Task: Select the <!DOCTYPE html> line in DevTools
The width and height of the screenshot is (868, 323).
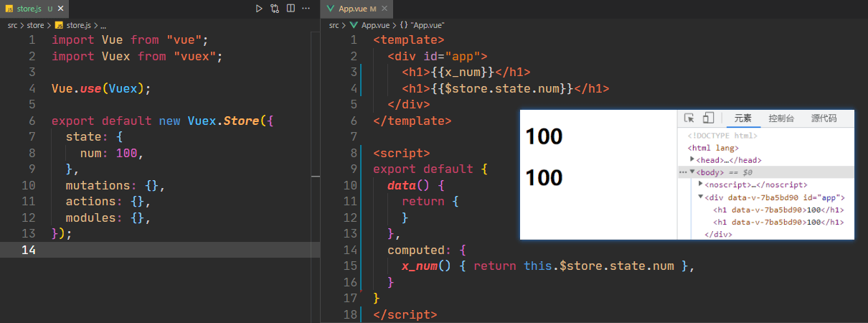Action: point(722,136)
